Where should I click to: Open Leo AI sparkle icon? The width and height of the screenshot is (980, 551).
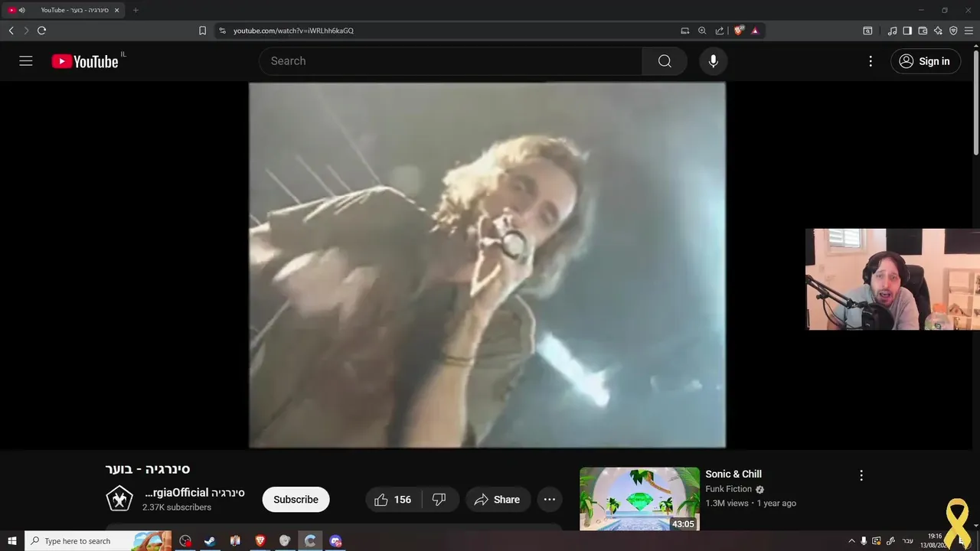point(938,31)
